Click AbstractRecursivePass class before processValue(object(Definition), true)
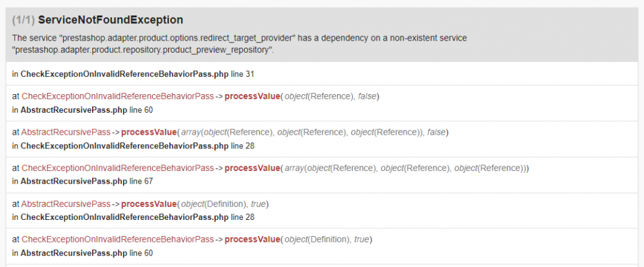 (66, 204)
